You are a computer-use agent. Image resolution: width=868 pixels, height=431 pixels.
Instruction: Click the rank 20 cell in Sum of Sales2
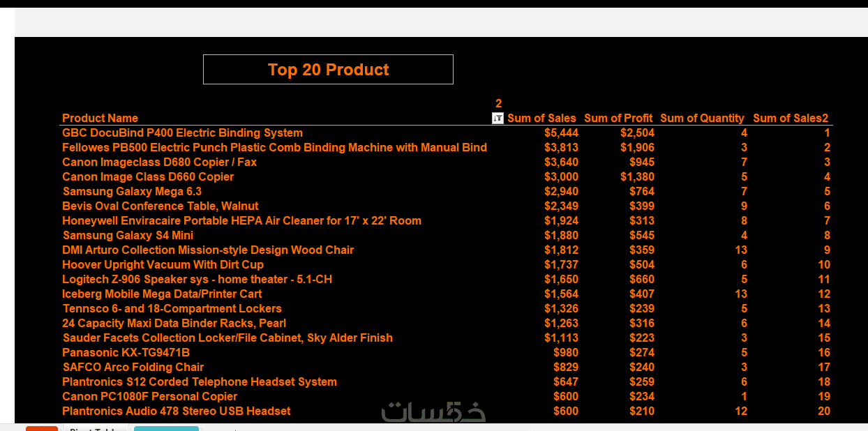point(824,411)
